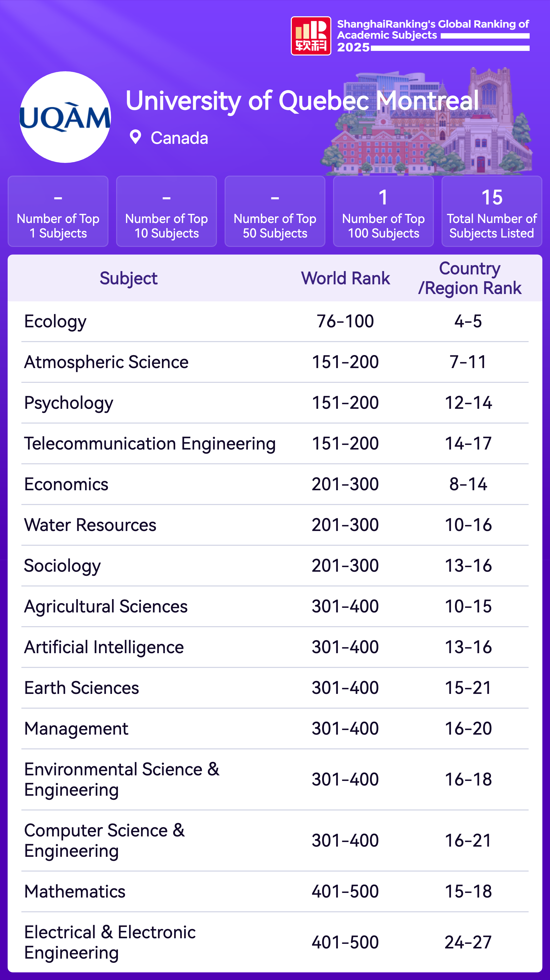This screenshot has width=550, height=980.
Task: Open the Total Number of Subjects Listed card
Action: (x=492, y=211)
